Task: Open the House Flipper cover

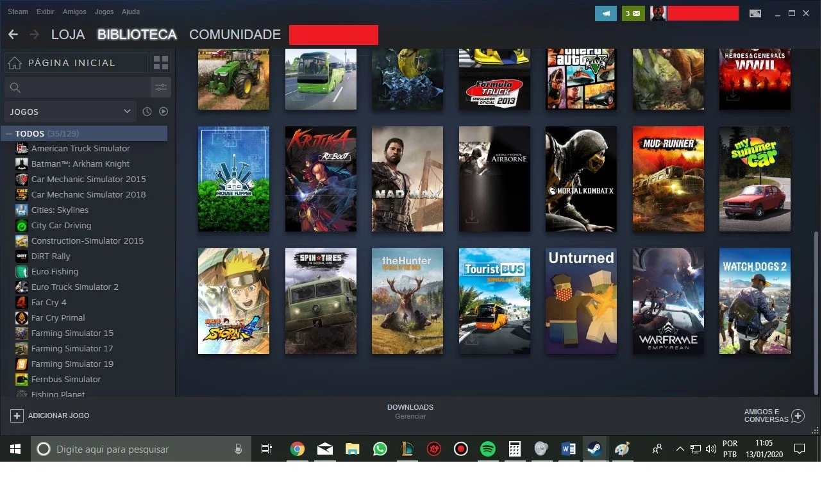Action: click(x=233, y=179)
